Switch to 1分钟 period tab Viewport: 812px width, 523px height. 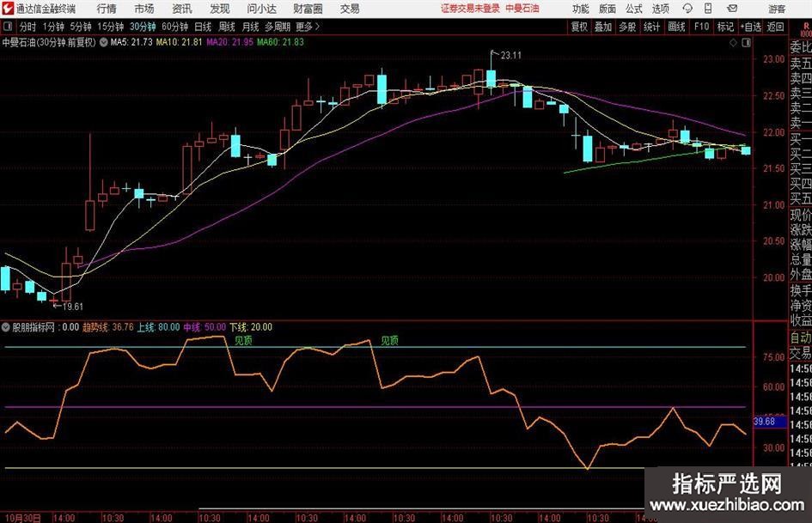(x=53, y=27)
